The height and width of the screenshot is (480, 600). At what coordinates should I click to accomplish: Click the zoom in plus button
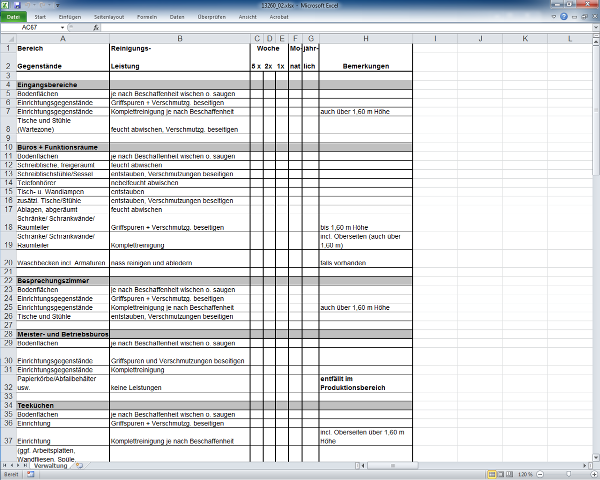pyautogui.click(x=592, y=474)
